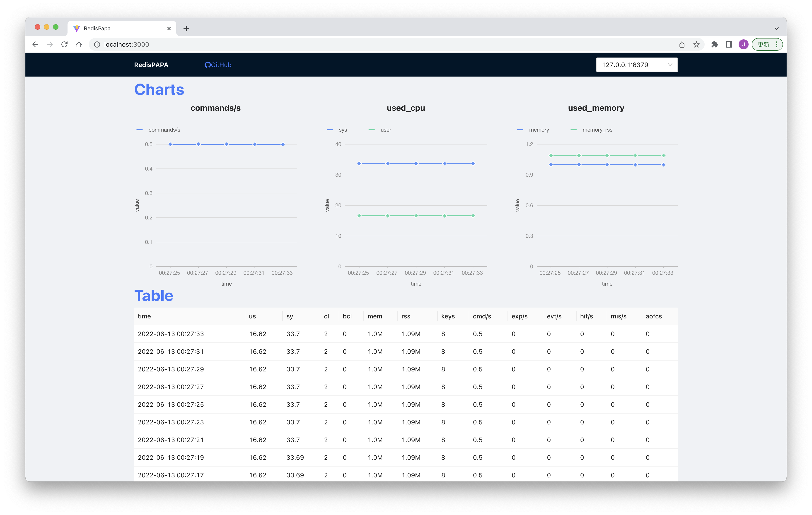Toggle the browser side panel icon

(x=729, y=44)
